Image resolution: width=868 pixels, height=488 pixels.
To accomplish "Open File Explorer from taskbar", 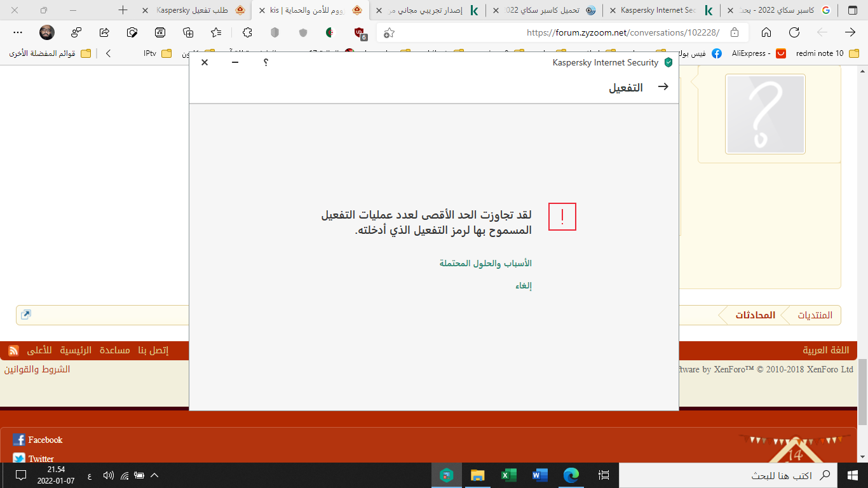I will click(x=478, y=475).
